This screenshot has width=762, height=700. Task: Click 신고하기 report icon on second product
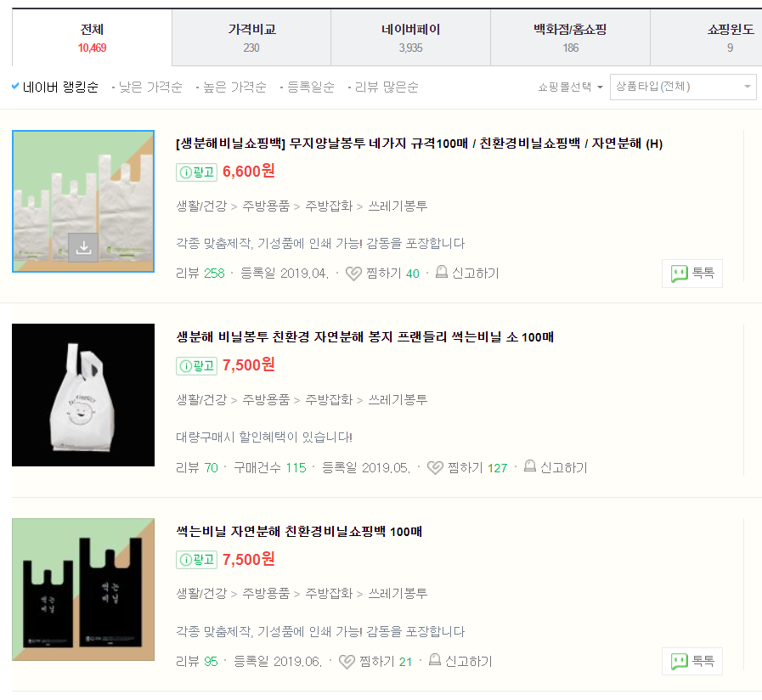pyautogui.click(x=530, y=467)
